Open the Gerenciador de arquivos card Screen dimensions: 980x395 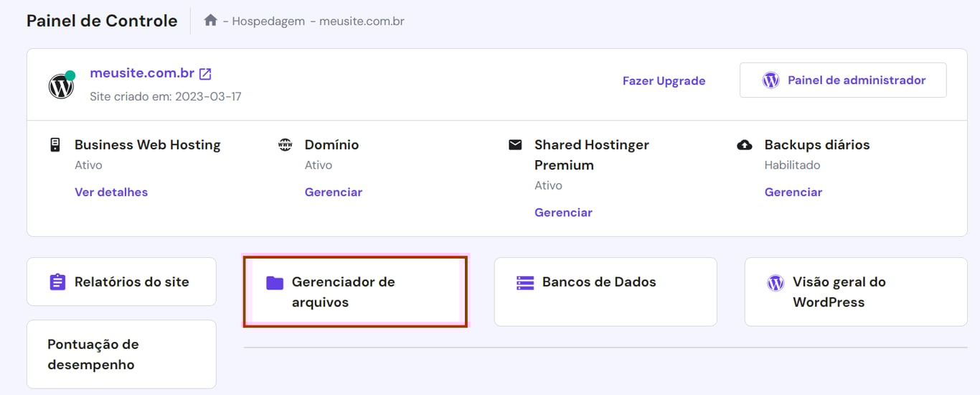coord(355,292)
